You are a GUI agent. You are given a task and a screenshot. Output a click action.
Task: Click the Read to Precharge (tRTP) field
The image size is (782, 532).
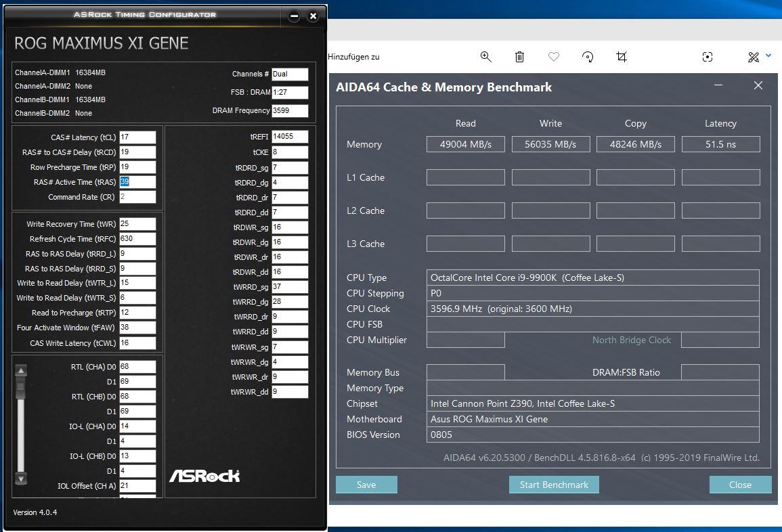(137, 313)
